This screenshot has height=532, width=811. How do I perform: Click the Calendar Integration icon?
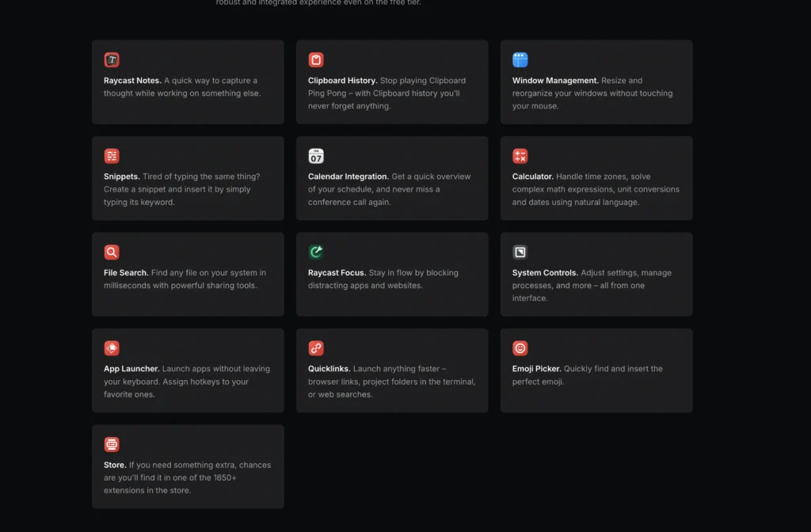pyautogui.click(x=316, y=156)
